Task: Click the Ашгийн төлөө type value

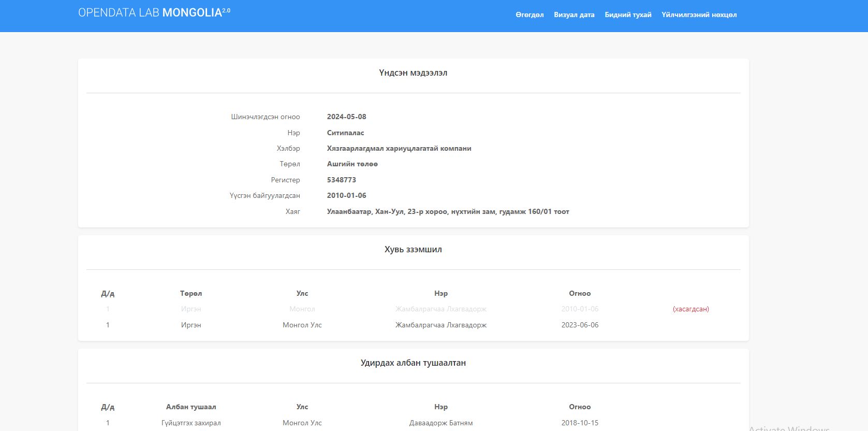Action: [352, 164]
